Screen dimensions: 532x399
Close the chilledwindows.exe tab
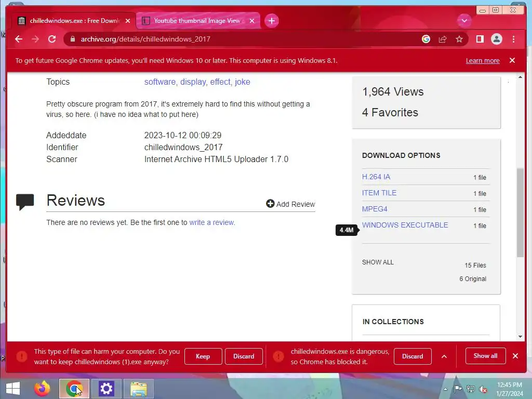click(128, 21)
